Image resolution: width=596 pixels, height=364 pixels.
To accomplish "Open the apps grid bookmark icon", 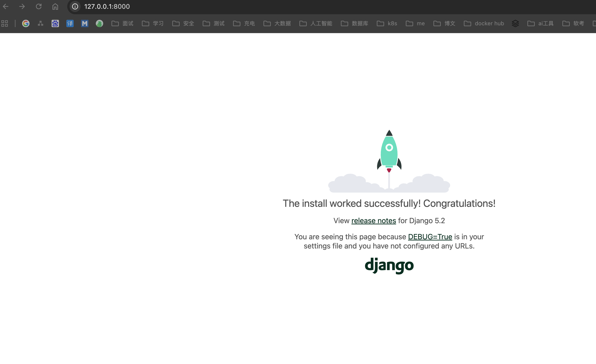I will pos(5,23).
